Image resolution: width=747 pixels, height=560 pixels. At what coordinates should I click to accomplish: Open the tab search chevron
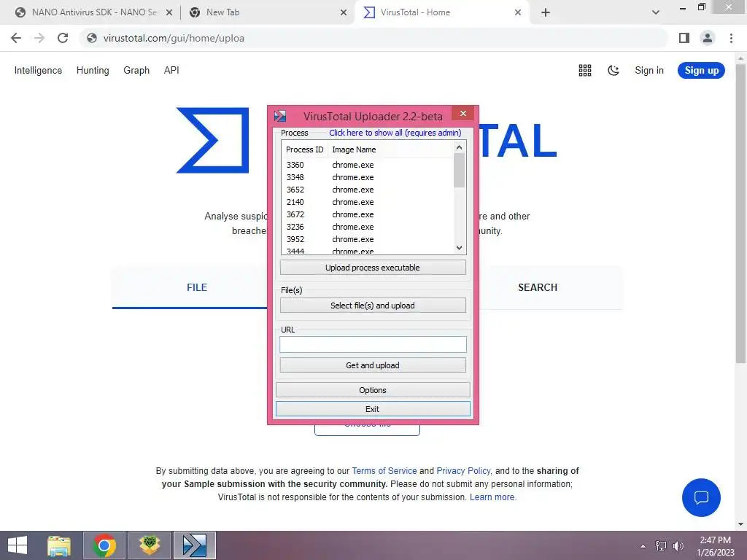656,12
